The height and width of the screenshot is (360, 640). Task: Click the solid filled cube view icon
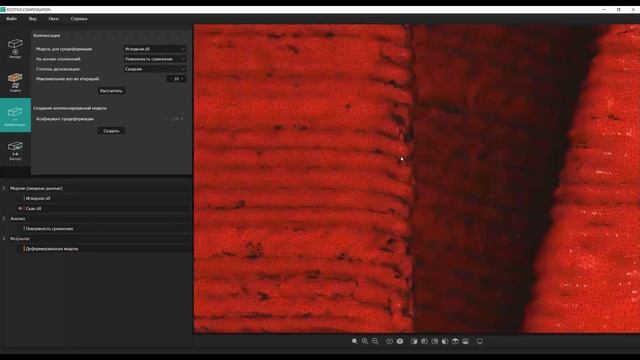pyautogui.click(x=400, y=341)
